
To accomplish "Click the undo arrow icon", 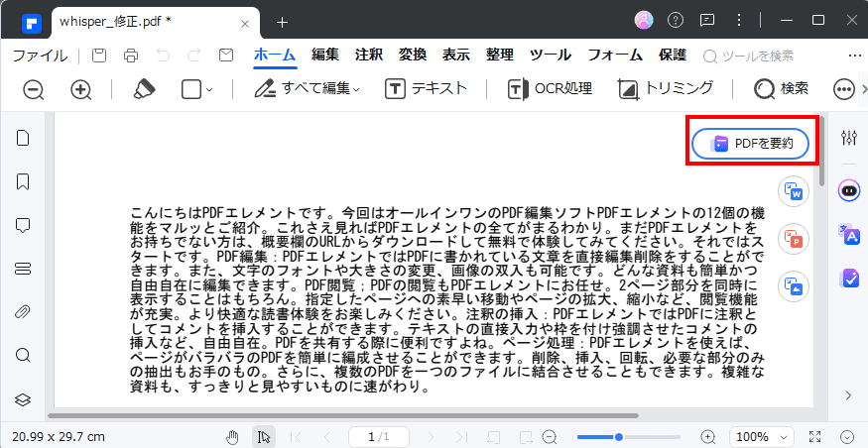I will pyautogui.click(x=163, y=56).
